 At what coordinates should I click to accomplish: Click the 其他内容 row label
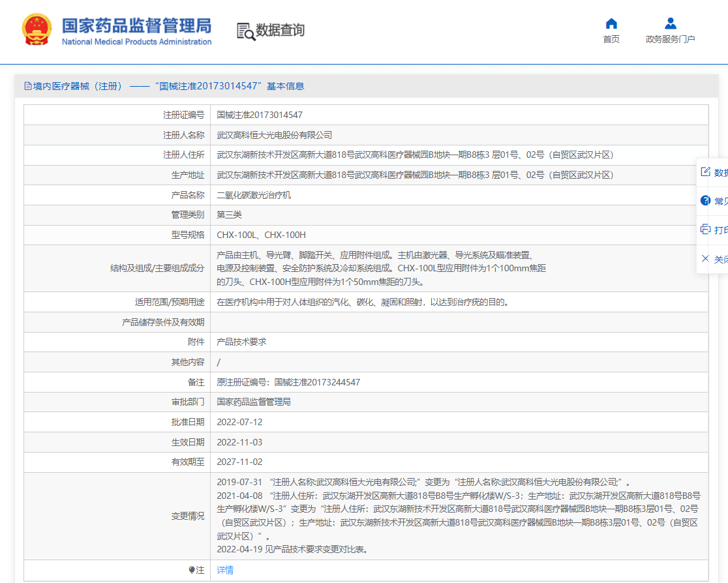click(x=188, y=362)
